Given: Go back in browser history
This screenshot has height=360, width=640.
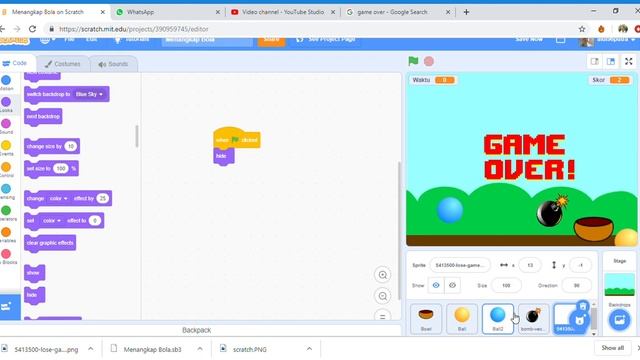Looking at the screenshot, I should pyautogui.click(x=2, y=29).
